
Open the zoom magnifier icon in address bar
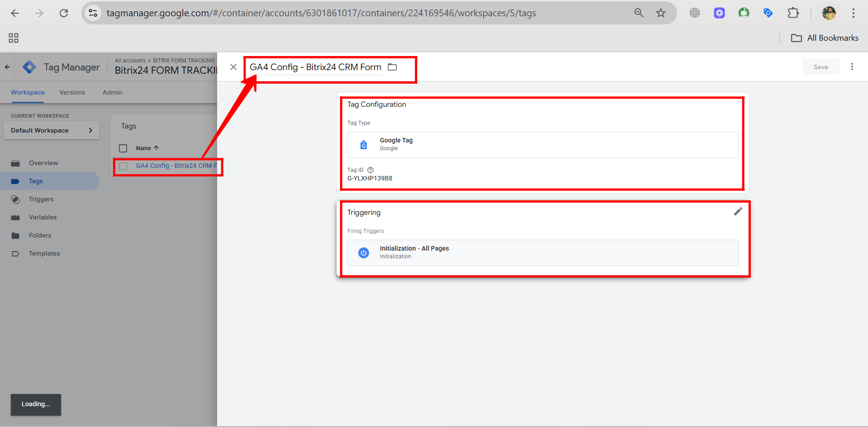pos(639,13)
